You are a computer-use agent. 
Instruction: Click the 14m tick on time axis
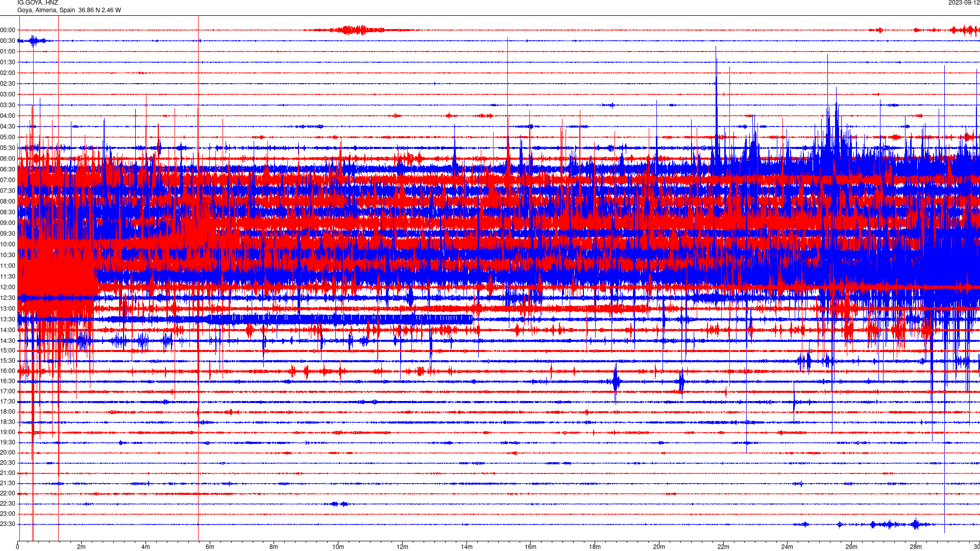467,547
